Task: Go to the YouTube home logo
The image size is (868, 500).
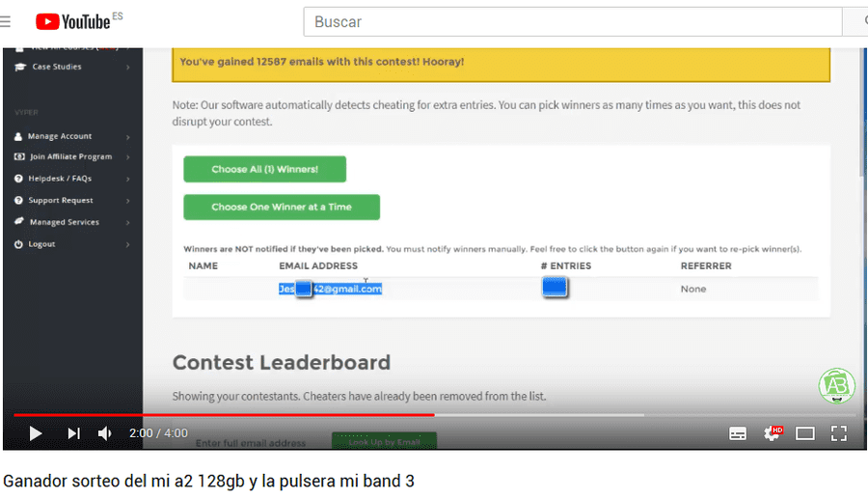Action: 73,21
